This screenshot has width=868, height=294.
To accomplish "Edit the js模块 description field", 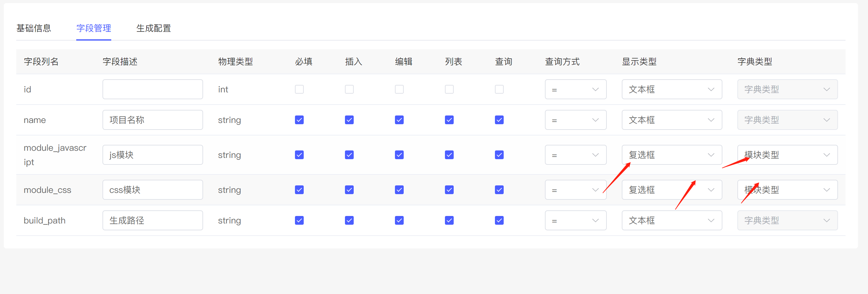I will [x=153, y=155].
